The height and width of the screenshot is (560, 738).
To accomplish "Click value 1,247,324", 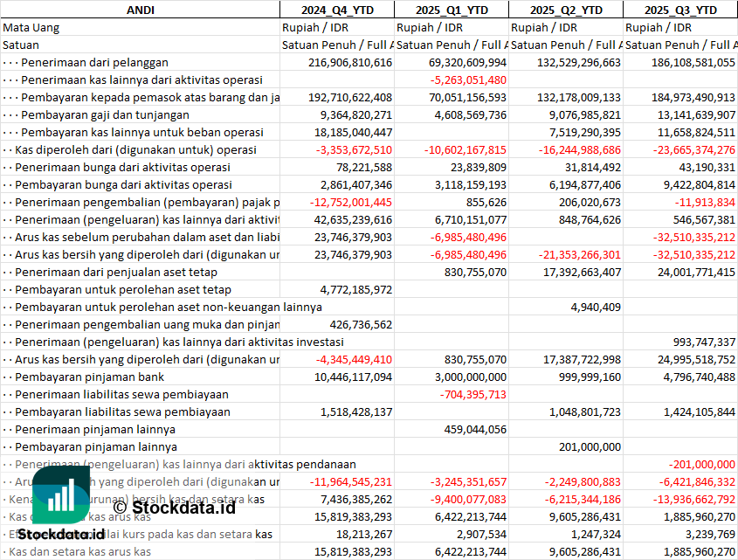I will pos(596,534).
